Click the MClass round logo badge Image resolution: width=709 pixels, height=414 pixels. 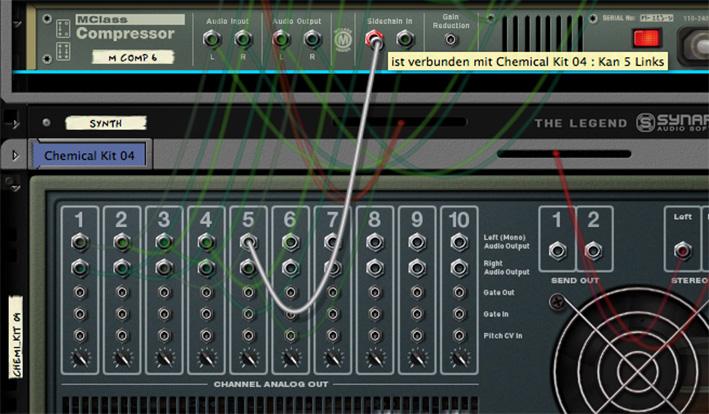click(343, 40)
